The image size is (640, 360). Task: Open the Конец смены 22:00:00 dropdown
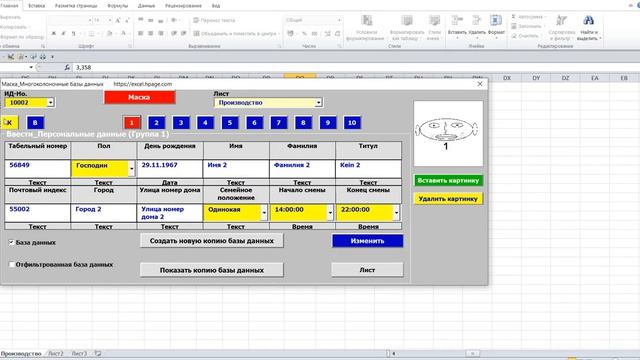coord(396,213)
